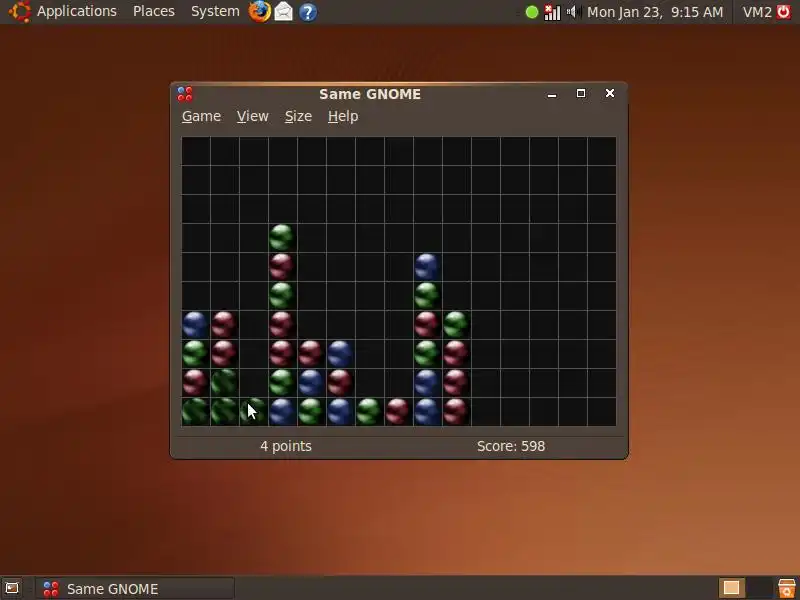Click the volume speaker icon

pos(572,12)
